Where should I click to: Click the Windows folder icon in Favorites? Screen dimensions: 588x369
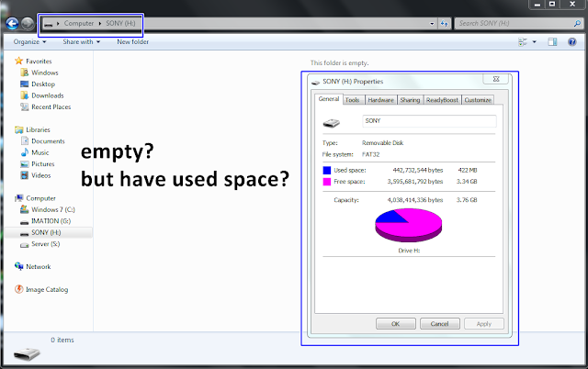click(25, 73)
